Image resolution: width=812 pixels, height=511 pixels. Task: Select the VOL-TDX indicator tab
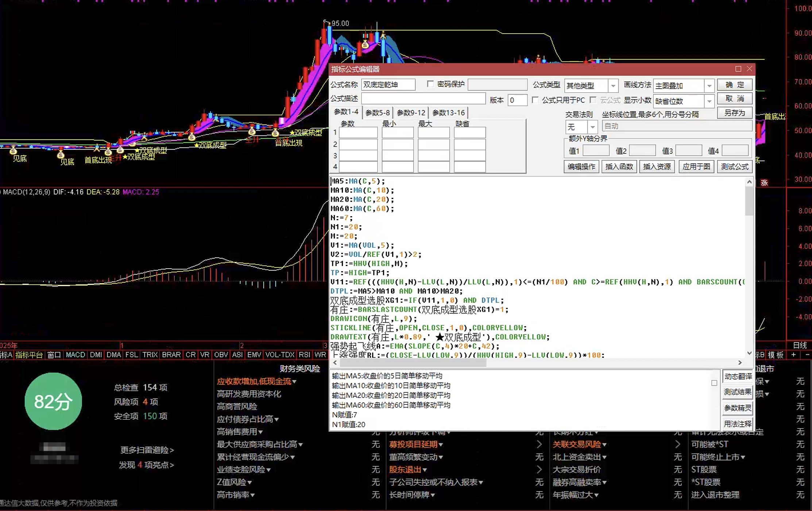point(280,355)
